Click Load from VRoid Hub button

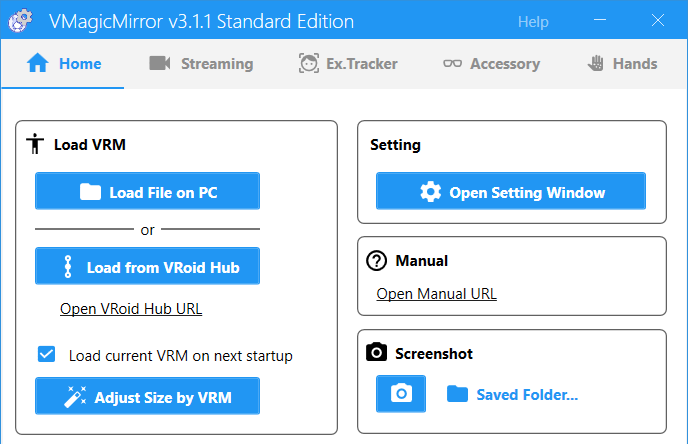pos(147,266)
